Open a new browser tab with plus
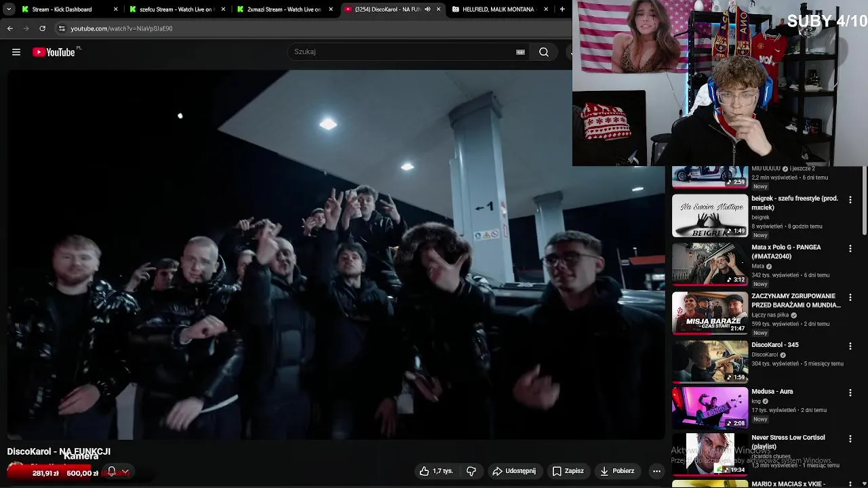868x488 pixels. tap(562, 9)
